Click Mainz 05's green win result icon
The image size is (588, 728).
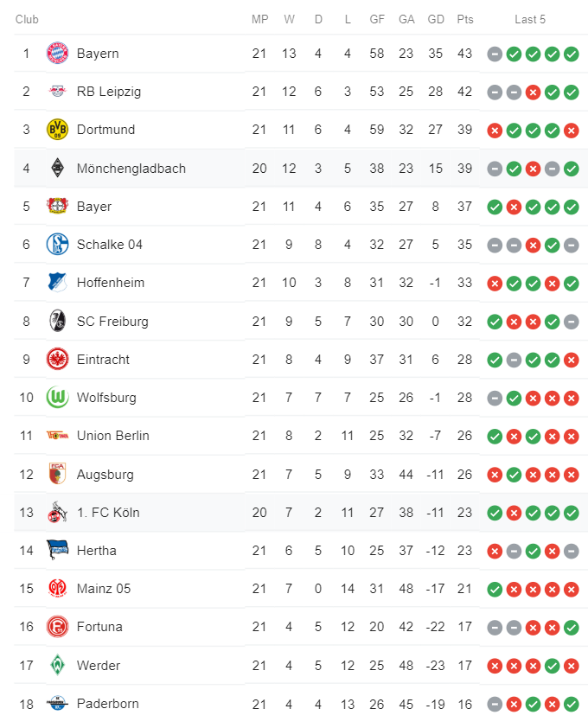point(495,590)
